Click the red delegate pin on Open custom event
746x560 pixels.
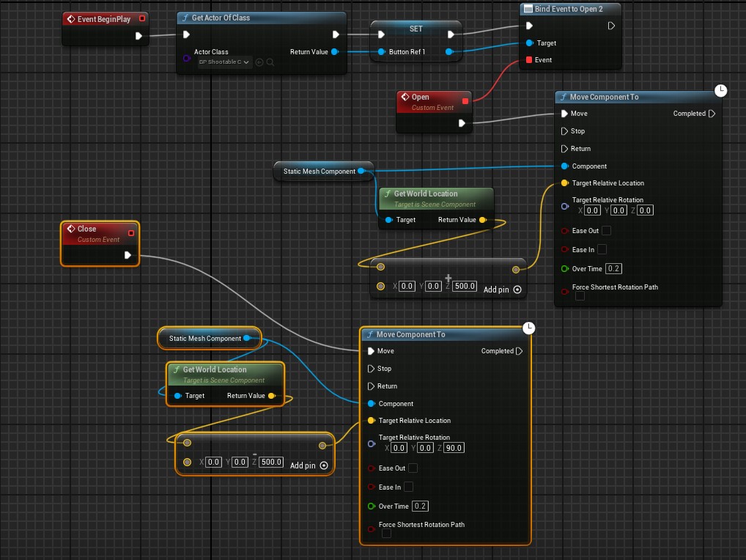point(465,101)
